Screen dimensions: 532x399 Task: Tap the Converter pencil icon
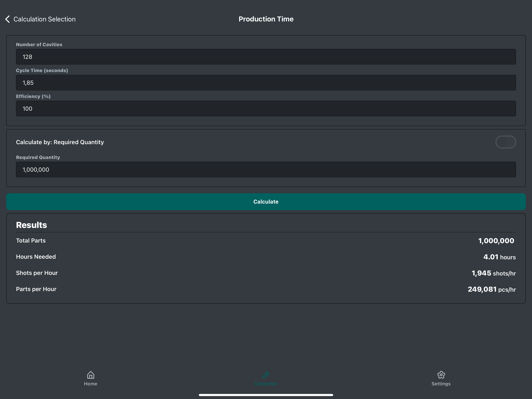pos(266,374)
